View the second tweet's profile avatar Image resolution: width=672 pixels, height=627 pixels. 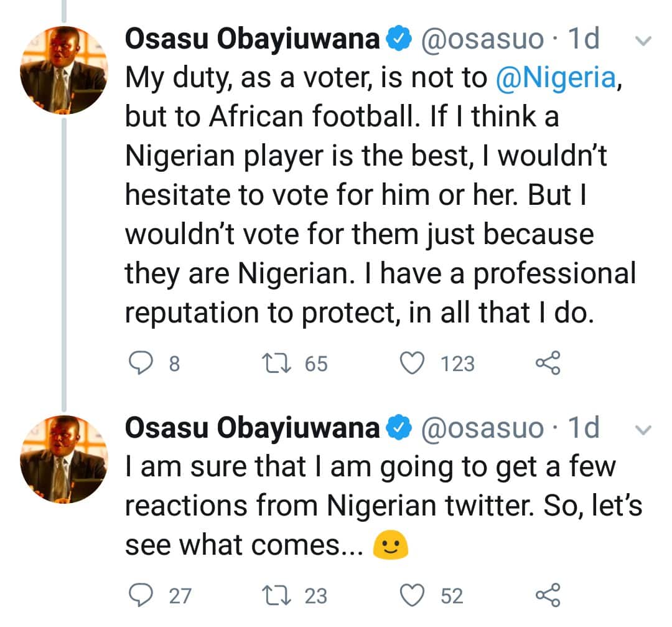point(64,459)
